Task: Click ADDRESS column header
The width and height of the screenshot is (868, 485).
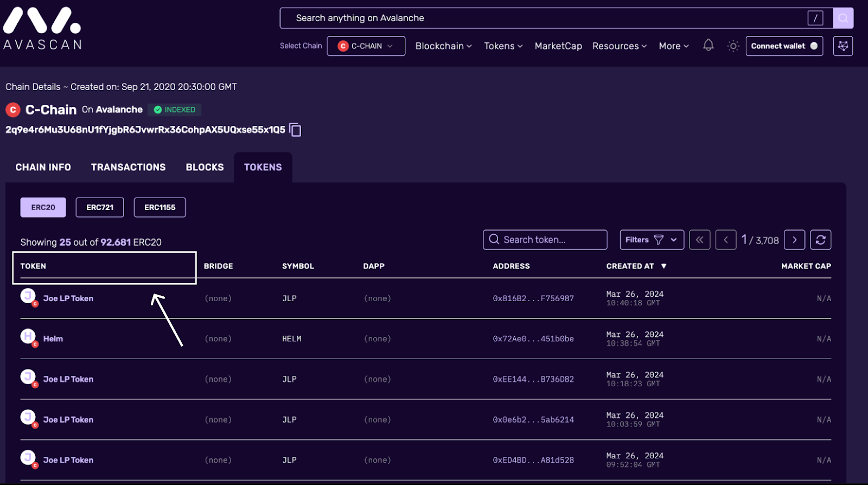Action: (511, 266)
